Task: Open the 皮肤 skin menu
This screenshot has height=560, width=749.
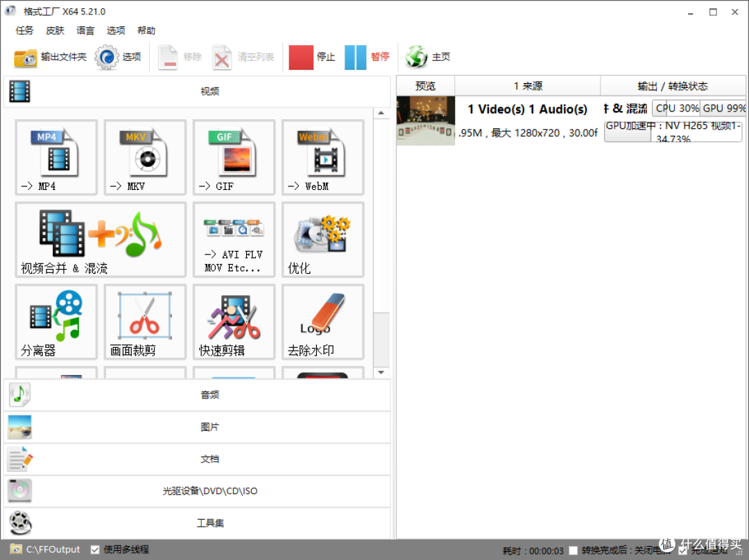Action: click(x=55, y=30)
